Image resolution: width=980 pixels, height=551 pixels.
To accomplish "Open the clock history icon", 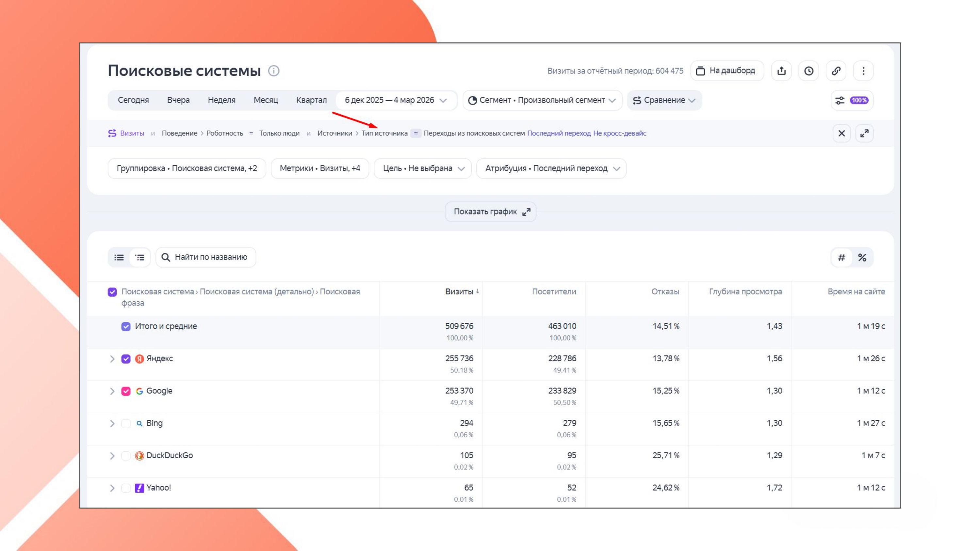I will pyautogui.click(x=808, y=71).
